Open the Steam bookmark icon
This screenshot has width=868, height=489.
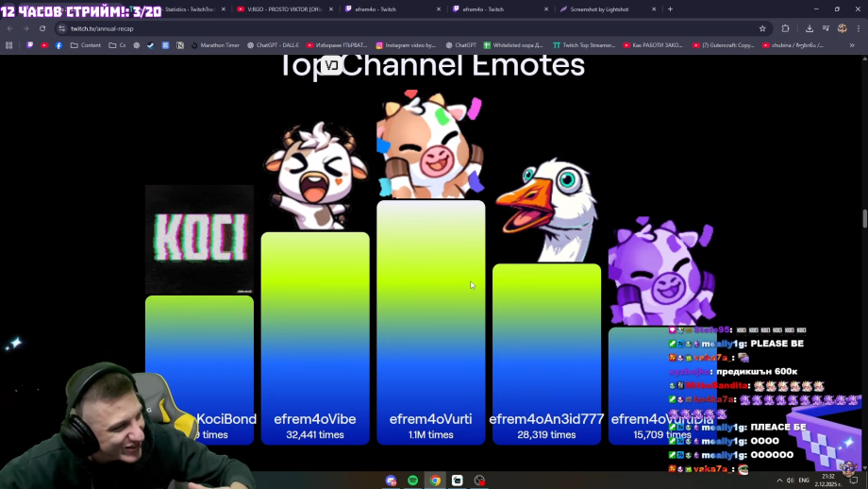pyautogui.click(x=151, y=45)
